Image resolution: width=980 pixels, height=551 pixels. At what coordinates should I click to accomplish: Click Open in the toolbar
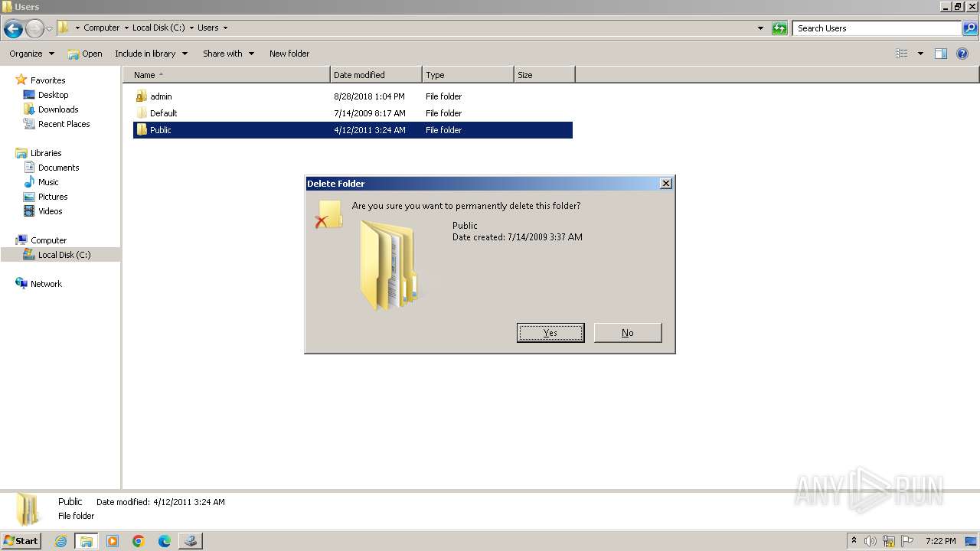[x=85, y=54]
